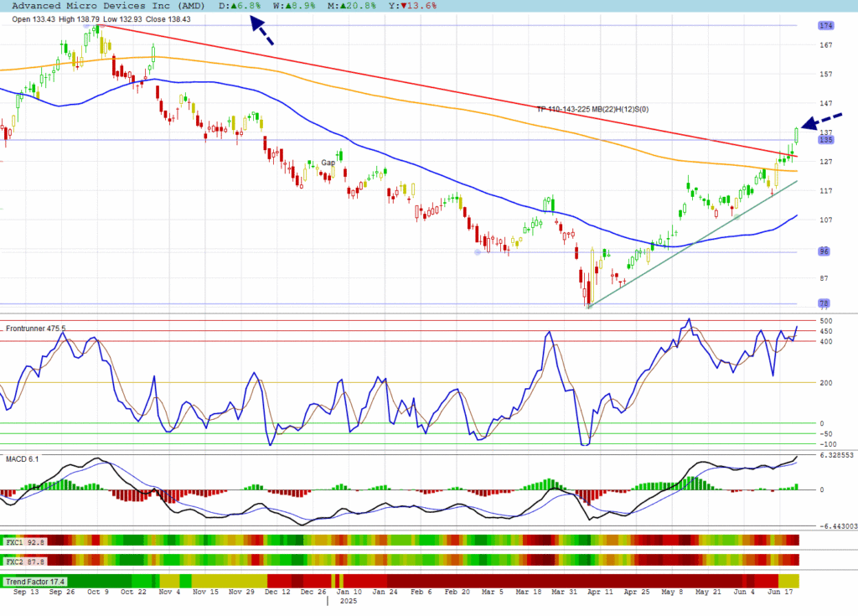Click the Mar 31 date label
858x616 pixels.
coord(565,592)
